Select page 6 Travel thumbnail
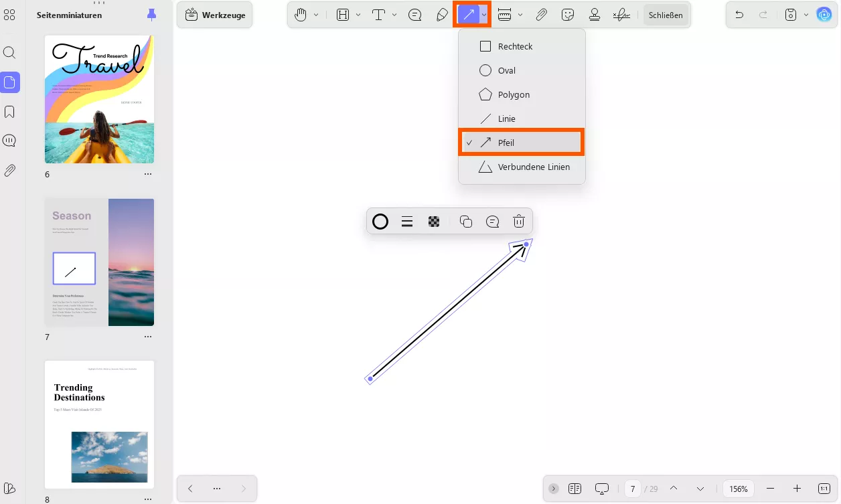The width and height of the screenshot is (841, 504). pos(99,99)
